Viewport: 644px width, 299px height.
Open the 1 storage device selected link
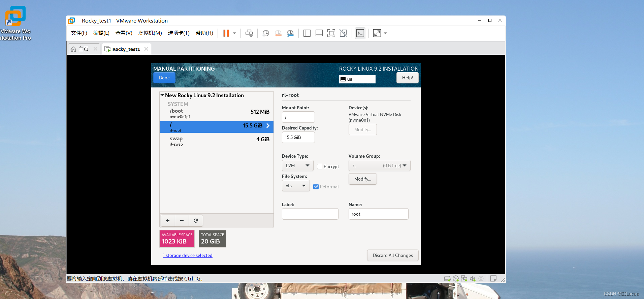coord(187,255)
